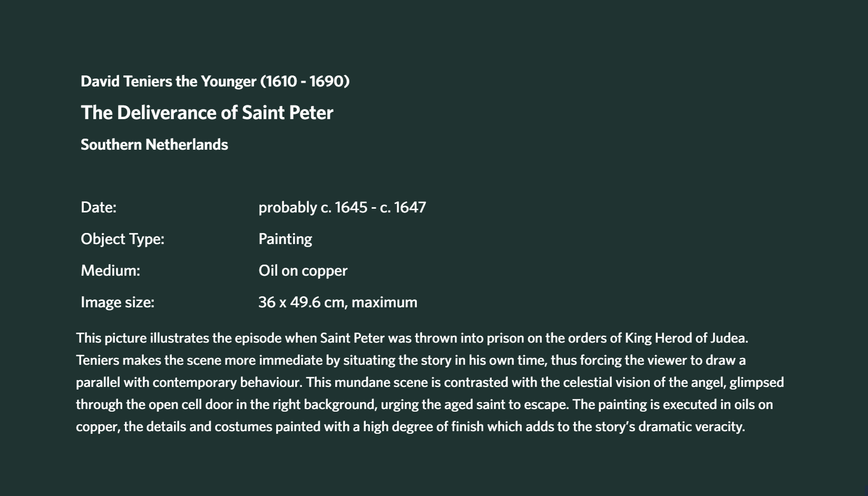Click the life dates (1610 - 1690)

click(x=305, y=81)
